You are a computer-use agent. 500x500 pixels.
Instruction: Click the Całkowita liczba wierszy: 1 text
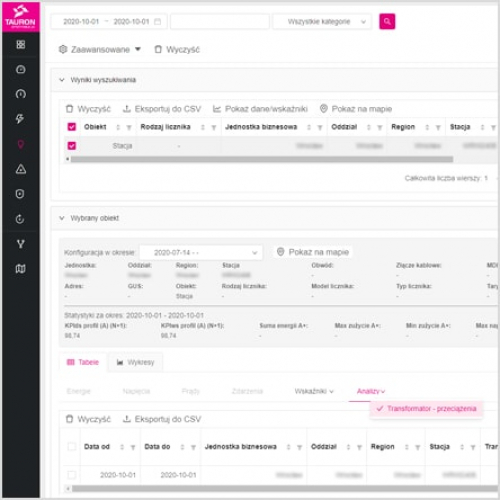click(446, 178)
